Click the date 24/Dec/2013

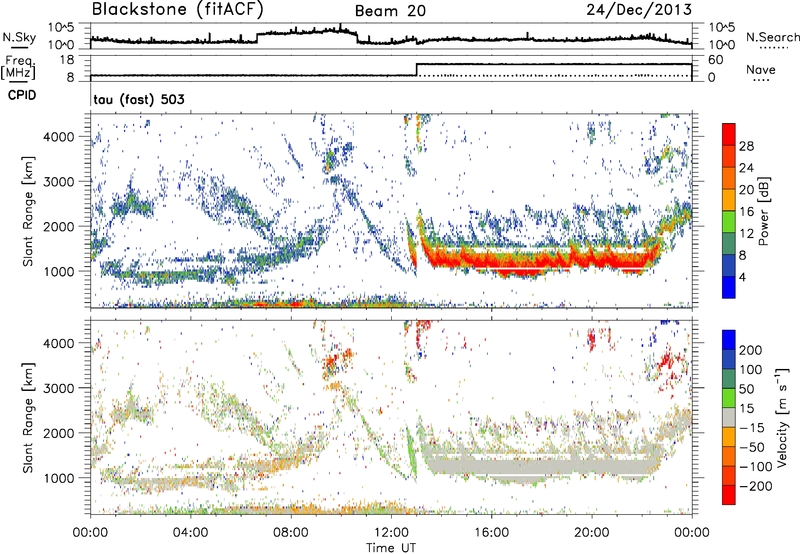pos(639,10)
